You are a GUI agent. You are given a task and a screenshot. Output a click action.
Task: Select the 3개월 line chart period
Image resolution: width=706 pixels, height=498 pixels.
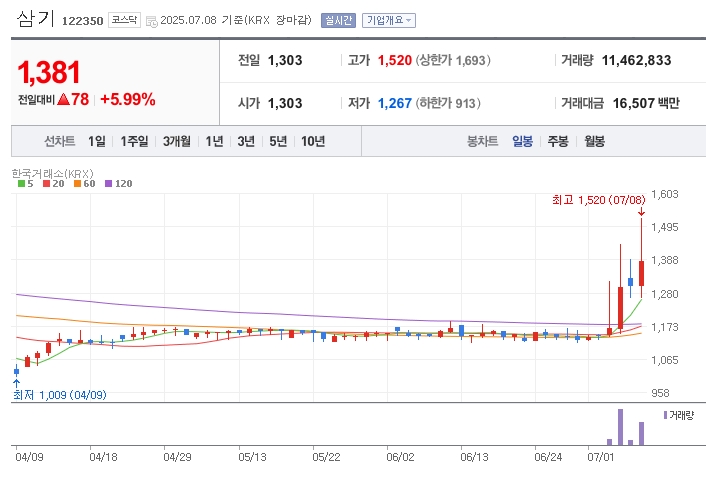pos(176,141)
